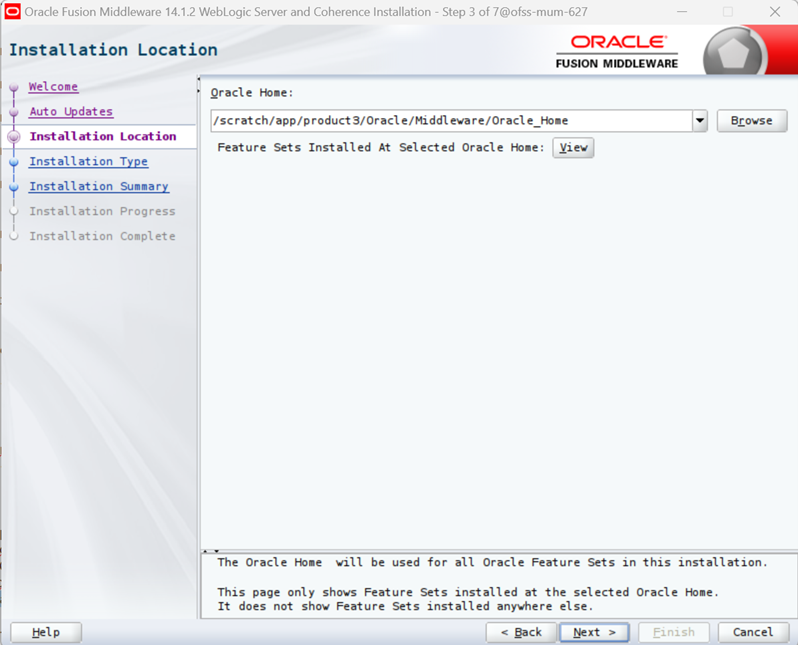Click the Oracle Home path input field
The height and width of the screenshot is (645, 798).
(x=451, y=121)
